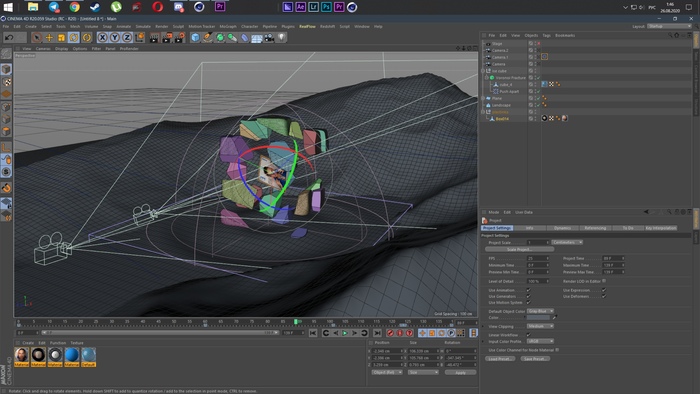
Task: Toggle Use Motion System checkbox
Action: click(529, 303)
